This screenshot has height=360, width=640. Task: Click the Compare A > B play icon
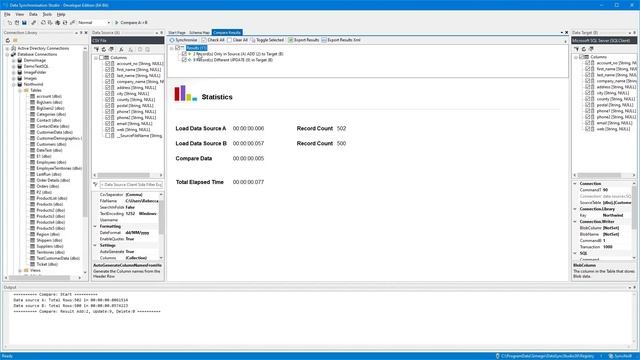[117, 23]
